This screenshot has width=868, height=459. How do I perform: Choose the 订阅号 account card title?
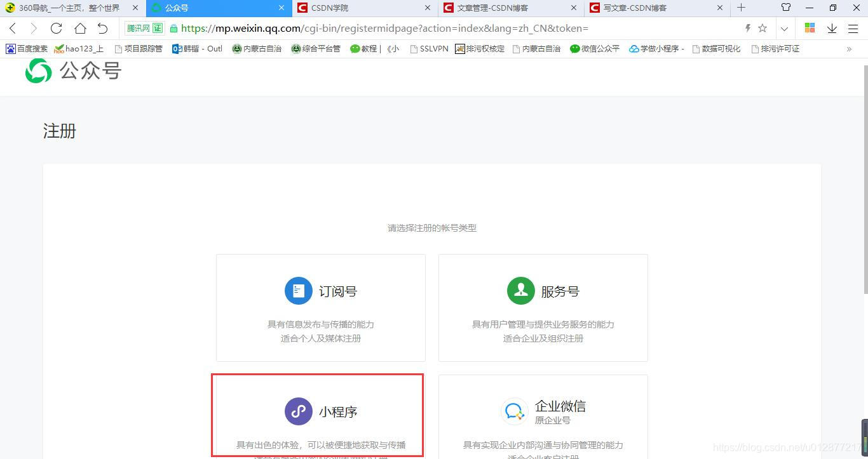pos(338,291)
